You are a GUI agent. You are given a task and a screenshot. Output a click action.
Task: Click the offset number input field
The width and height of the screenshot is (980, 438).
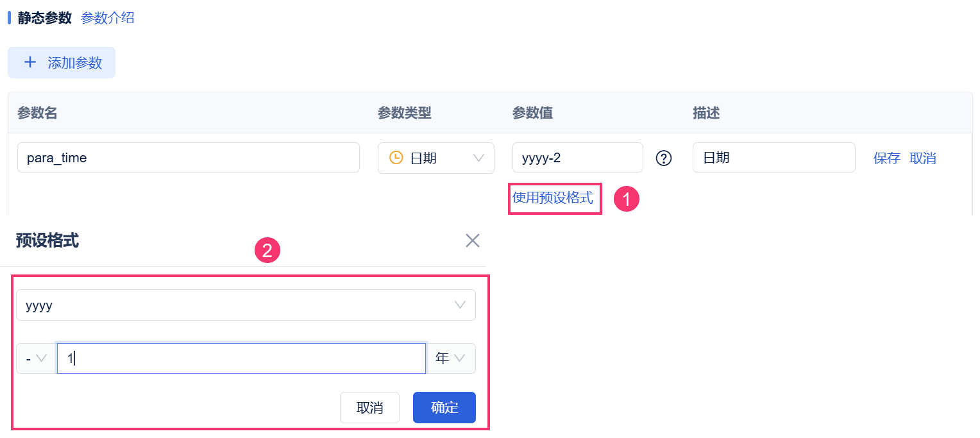(x=241, y=358)
